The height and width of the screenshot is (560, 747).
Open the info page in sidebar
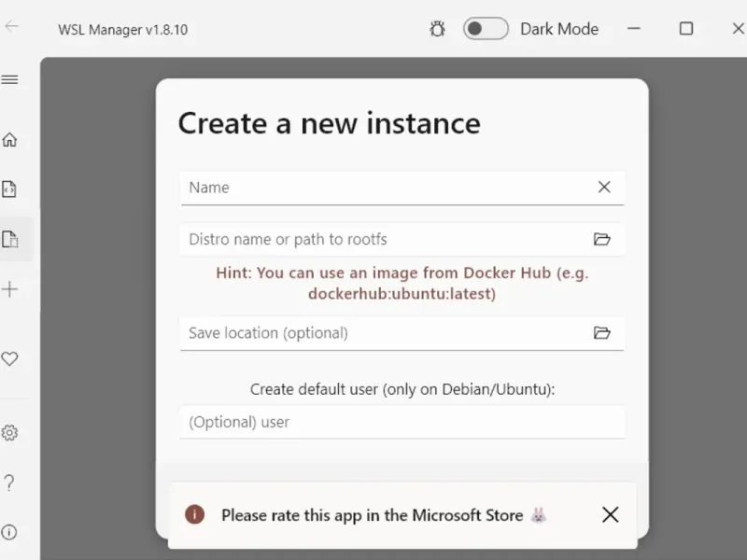pos(10,532)
